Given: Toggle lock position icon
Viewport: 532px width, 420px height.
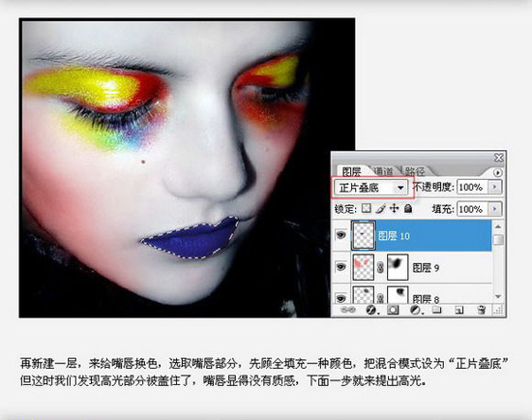Looking at the screenshot, I should tap(395, 208).
